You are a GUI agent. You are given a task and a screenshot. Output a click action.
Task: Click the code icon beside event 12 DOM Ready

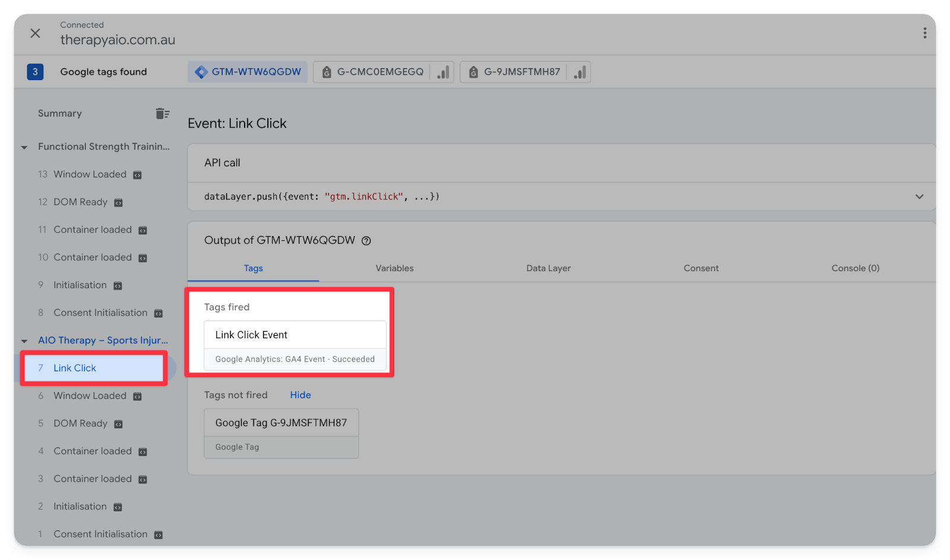[x=118, y=203]
